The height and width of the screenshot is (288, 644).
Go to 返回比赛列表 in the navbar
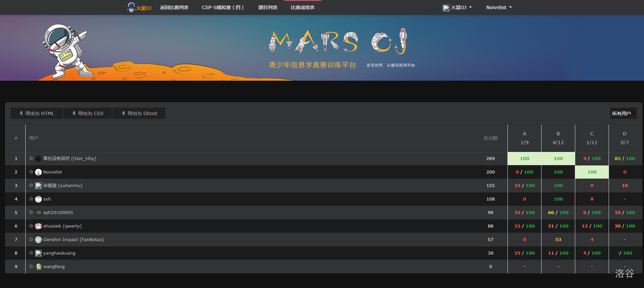point(174,7)
